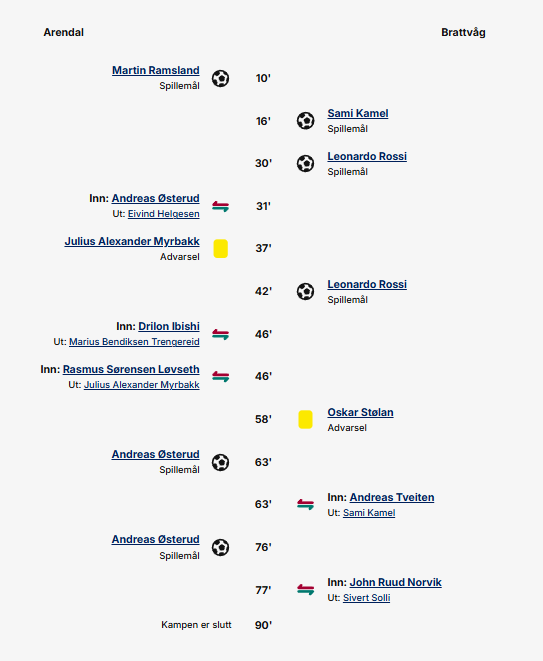The width and height of the screenshot is (543, 661).
Task: Click the goal icon at 42' minute
Action: (305, 291)
